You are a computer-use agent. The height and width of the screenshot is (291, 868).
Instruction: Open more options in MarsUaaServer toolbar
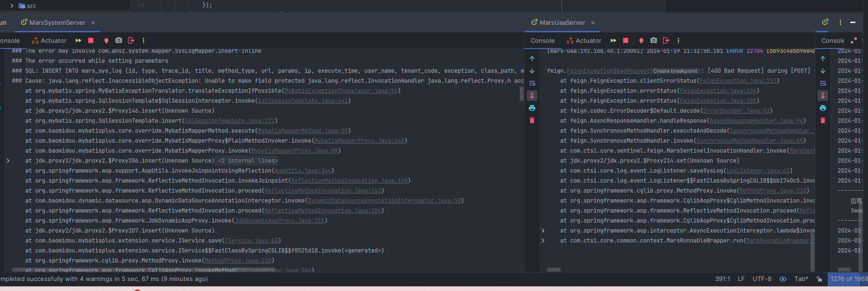coord(678,40)
